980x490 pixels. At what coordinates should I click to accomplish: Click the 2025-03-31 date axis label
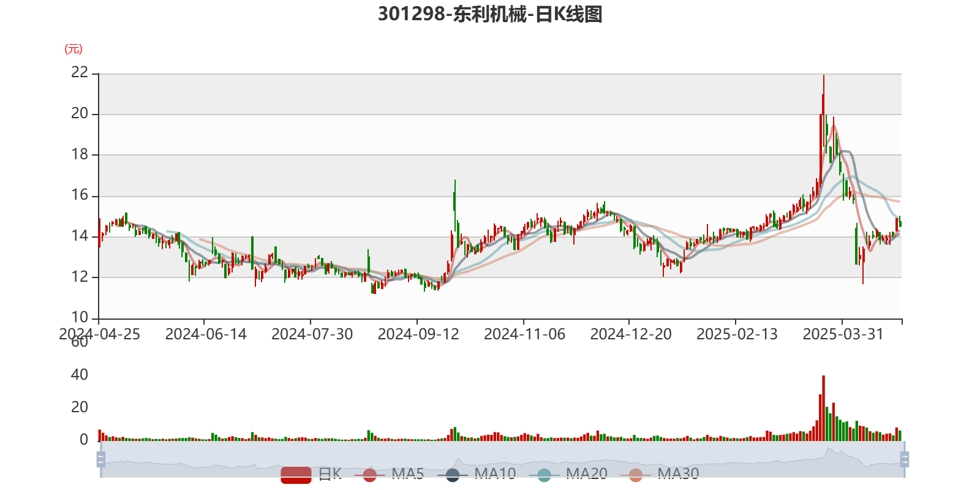click(x=843, y=334)
